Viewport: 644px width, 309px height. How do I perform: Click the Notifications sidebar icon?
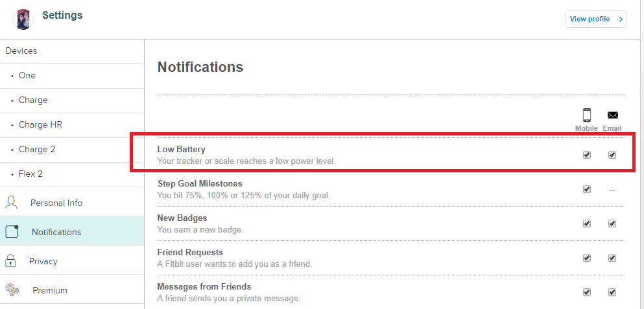(x=12, y=231)
